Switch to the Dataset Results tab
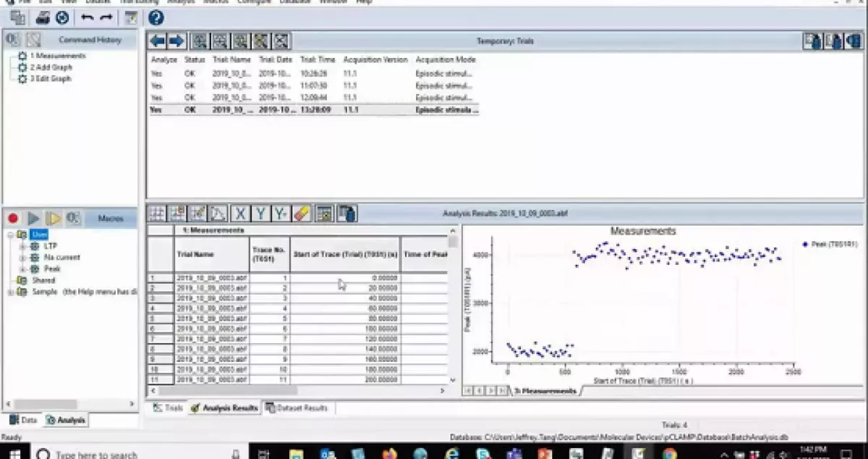Viewport: 868px width, 459px height. point(299,408)
